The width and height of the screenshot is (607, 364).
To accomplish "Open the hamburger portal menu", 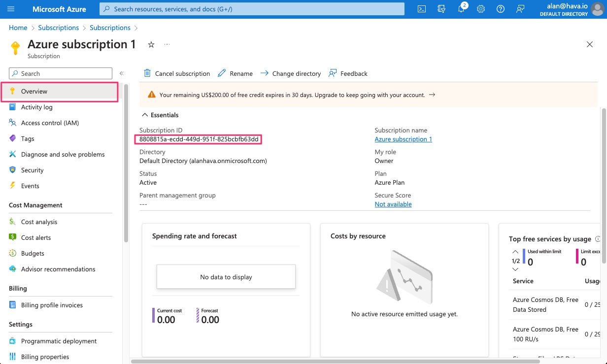I will (x=11, y=9).
